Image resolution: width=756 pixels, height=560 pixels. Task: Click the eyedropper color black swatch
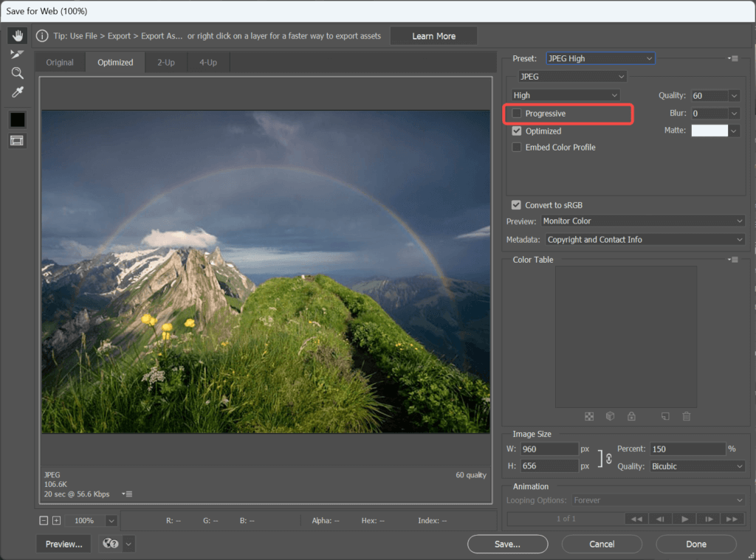click(18, 120)
